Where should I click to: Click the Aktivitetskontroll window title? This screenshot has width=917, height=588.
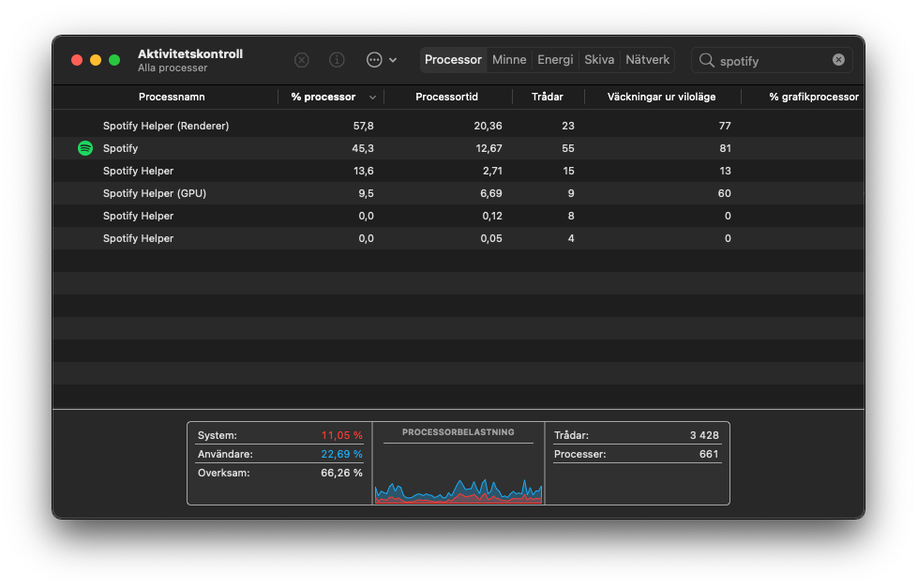click(x=190, y=53)
